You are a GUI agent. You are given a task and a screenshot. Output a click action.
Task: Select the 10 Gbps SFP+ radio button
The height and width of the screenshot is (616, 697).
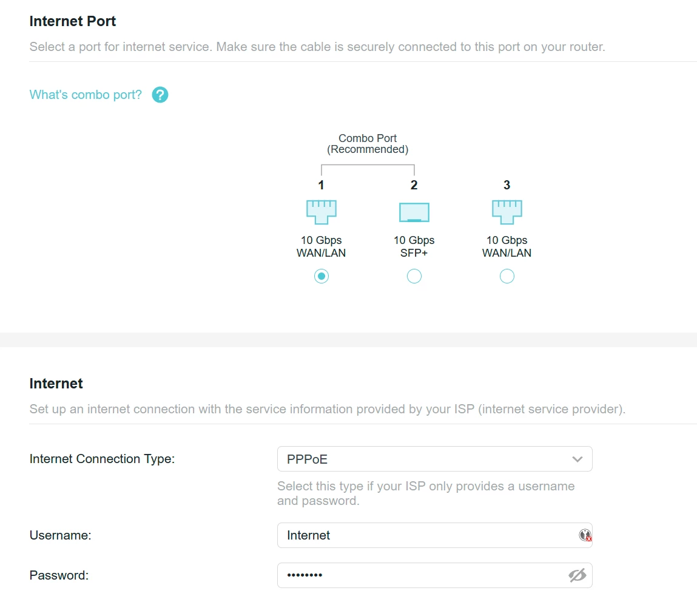pos(414,277)
